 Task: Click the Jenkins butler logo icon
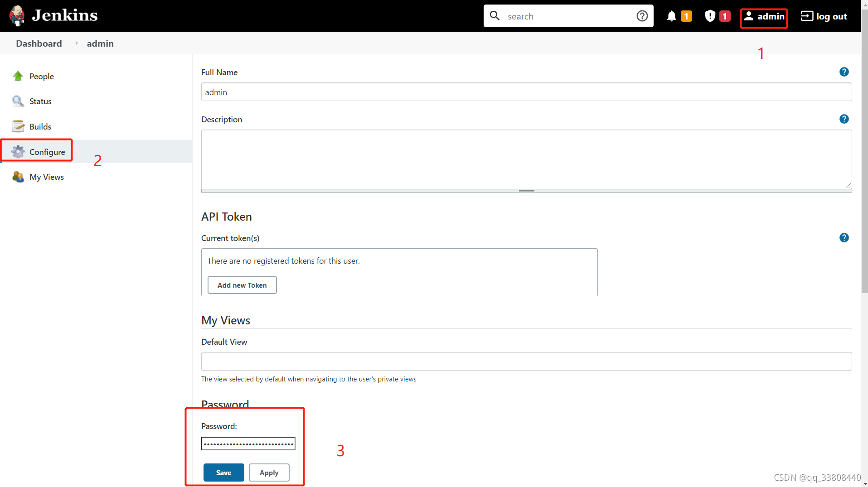(17, 16)
